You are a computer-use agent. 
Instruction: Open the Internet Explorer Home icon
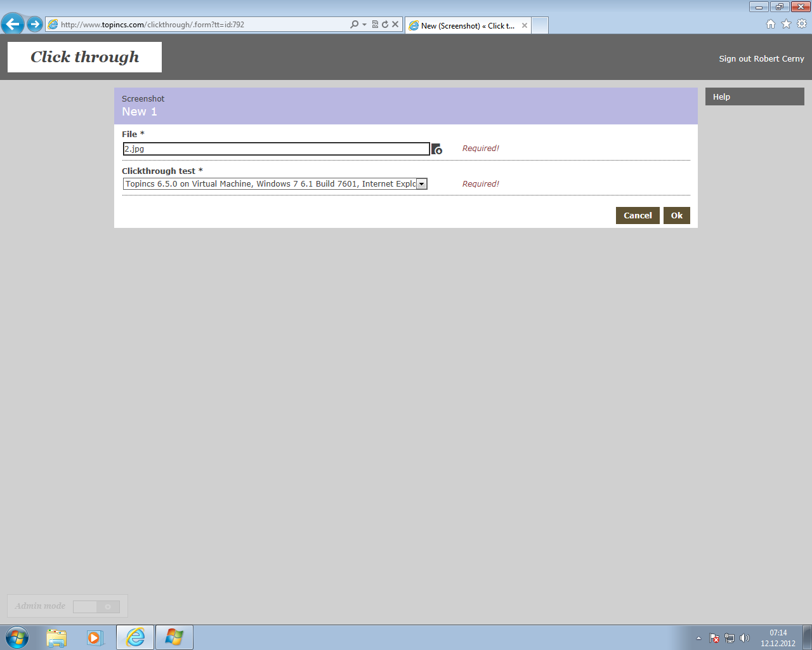tap(771, 24)
